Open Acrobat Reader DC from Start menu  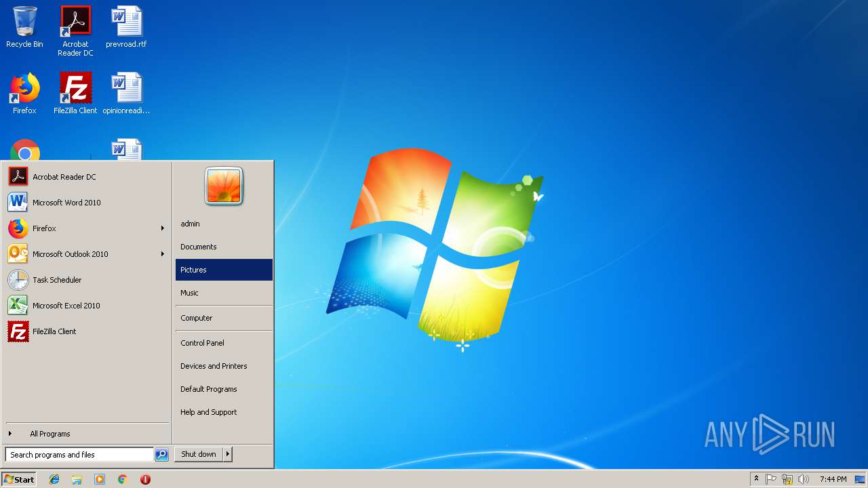click(87, 177)
